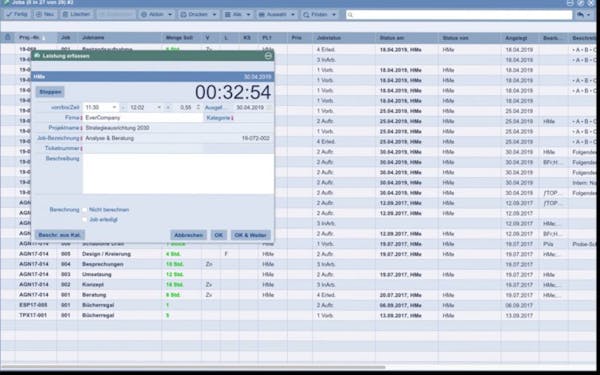Viewport: 600px width, 375px height.
Task: Click the OK & Weiter button
Action: pyautogui.click(x=251, y=235)
